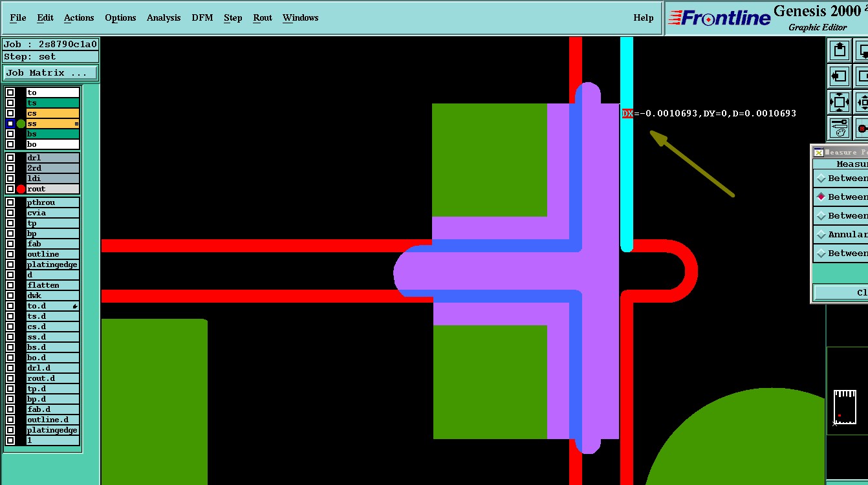Viewport: 868px width, 485px height.
Task: Click the Job : 2s8790c1a0 label
Action: pyautogui.click(x=50, y=45)
